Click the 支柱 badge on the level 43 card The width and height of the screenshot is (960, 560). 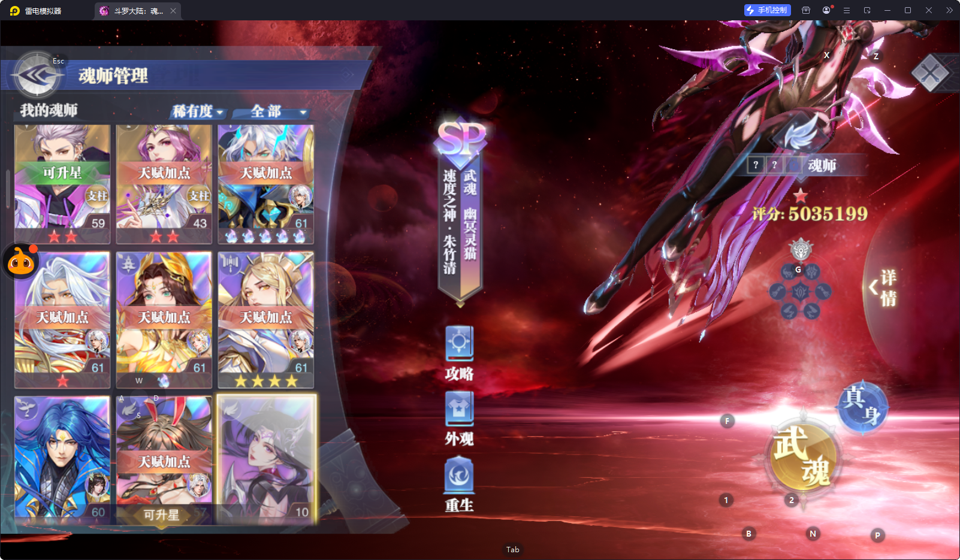[199, 195]
